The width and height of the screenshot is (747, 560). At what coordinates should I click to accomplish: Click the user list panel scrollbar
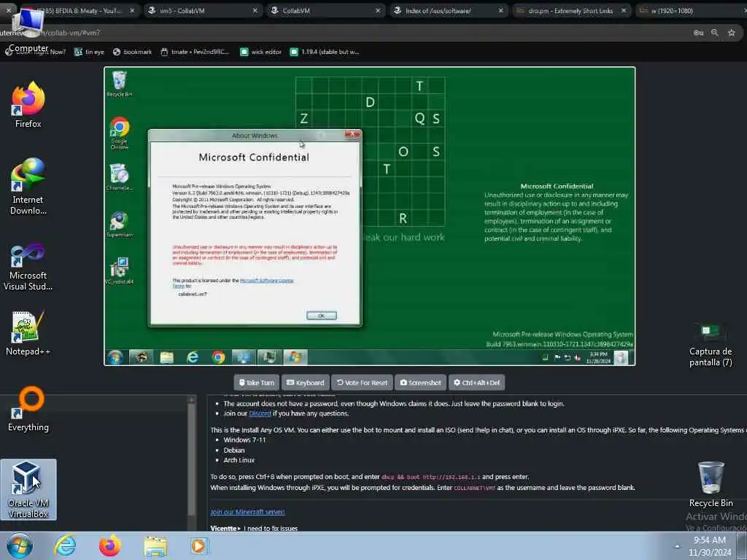coord(192,462)
